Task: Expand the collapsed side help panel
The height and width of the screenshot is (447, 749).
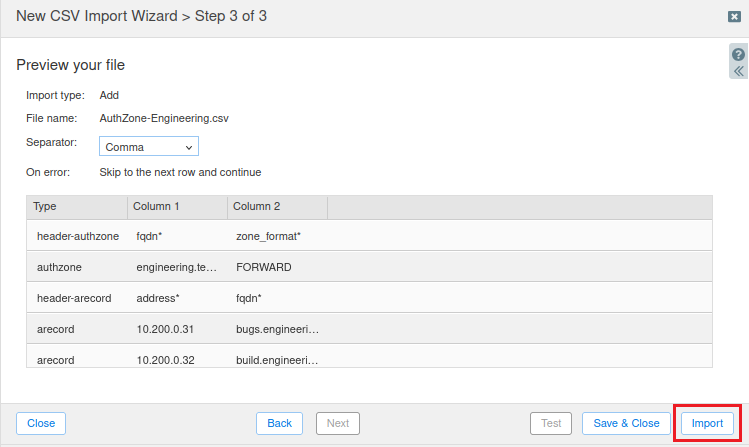Action: tap(738, 72)
